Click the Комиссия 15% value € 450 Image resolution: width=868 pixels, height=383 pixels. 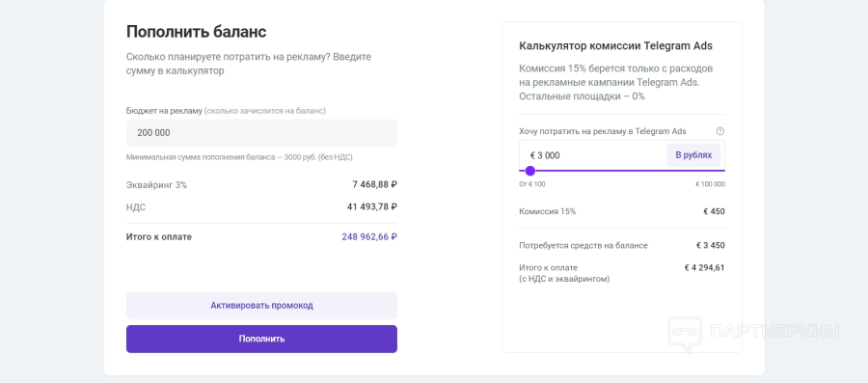coord(714,211)
